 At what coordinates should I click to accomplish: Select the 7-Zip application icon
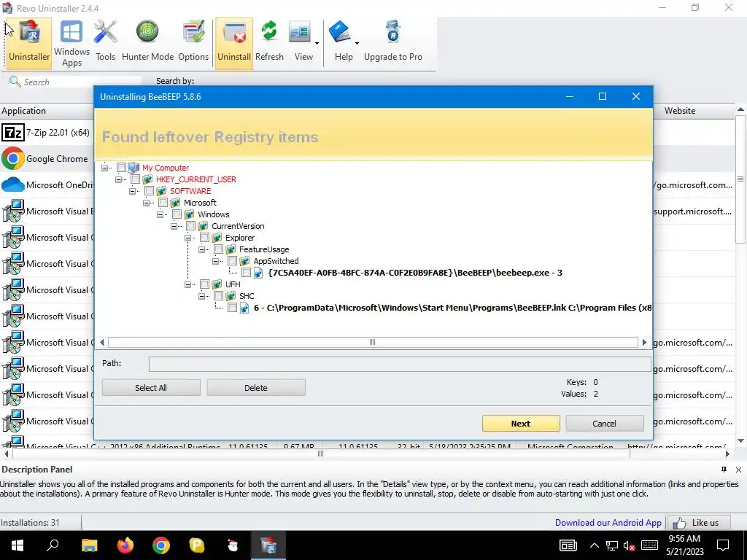point(13,133)
